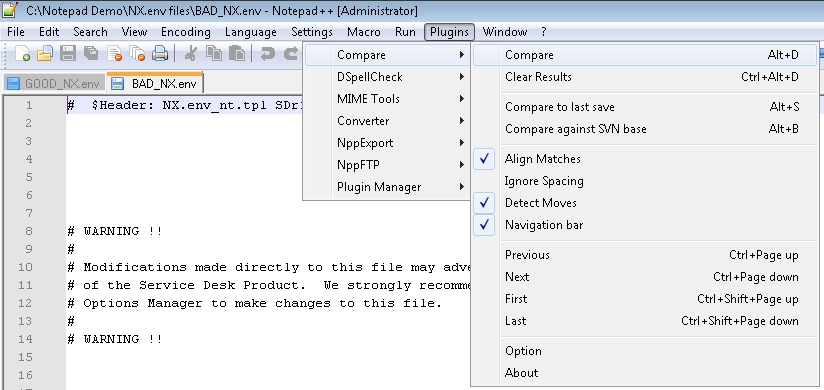The image size is (824, 390).
Task: Click line number 14 in margin
Action: [x=25, y=339]
